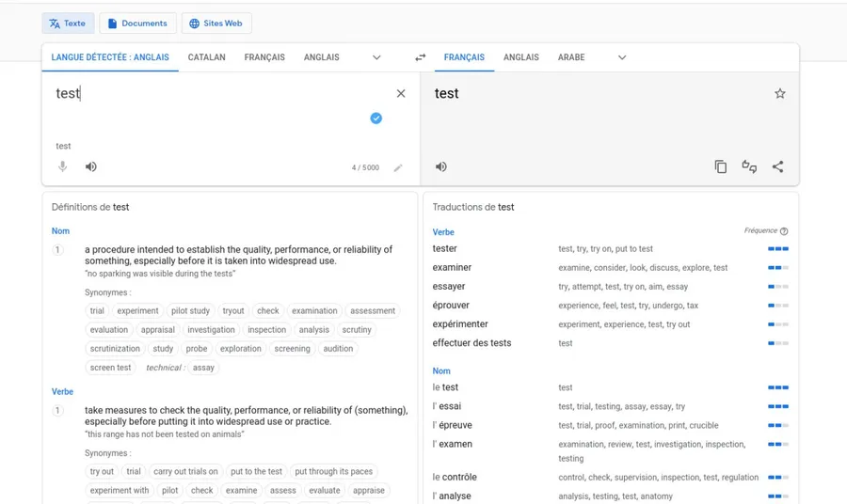Click the synonym chip 'scrutiny'
Screen dimensions: 847x504
357,330
